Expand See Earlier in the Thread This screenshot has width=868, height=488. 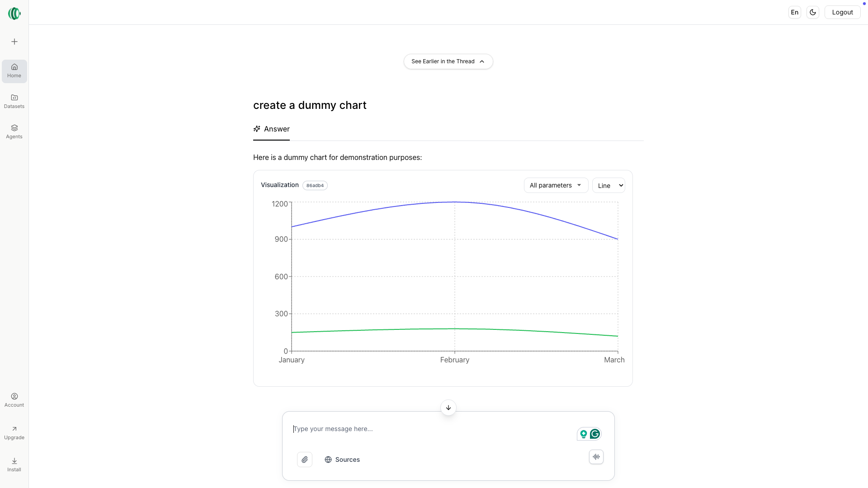tap(448, 61)
